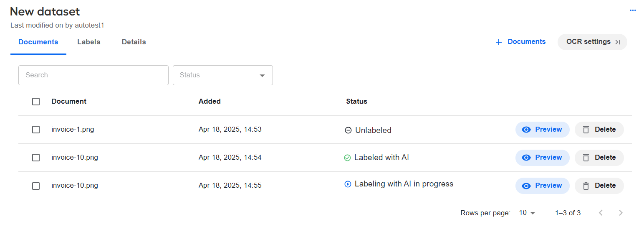Viewport: 644px width, 227px height.
Task: Click the plus icon beside Documents
Action: 498,42
